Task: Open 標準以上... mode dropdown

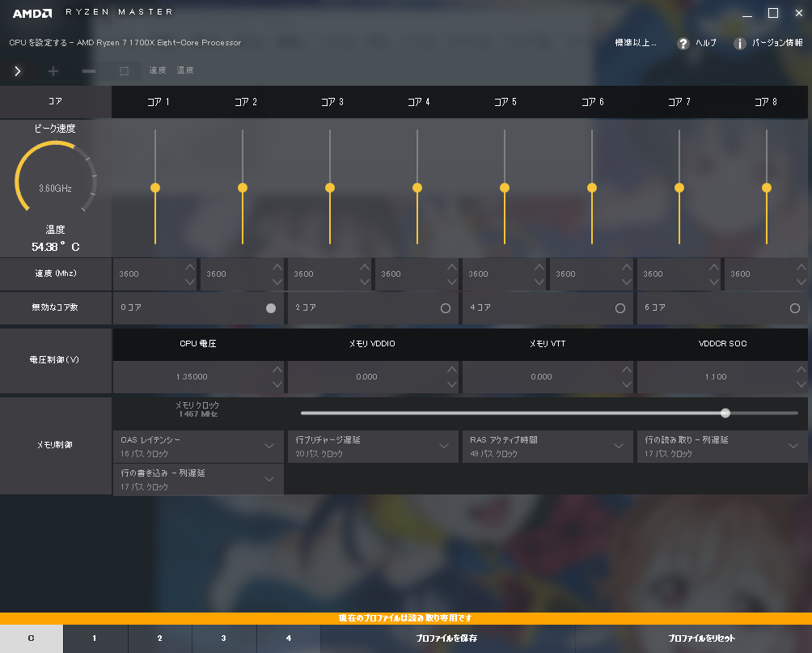Action: coord(636,43)
